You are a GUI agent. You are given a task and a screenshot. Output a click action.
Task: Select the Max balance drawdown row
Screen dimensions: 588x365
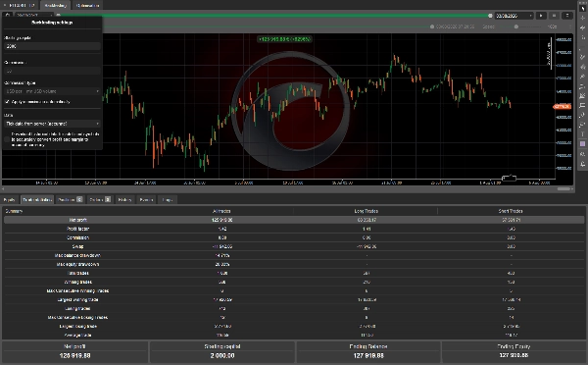[x=294, y=255]
